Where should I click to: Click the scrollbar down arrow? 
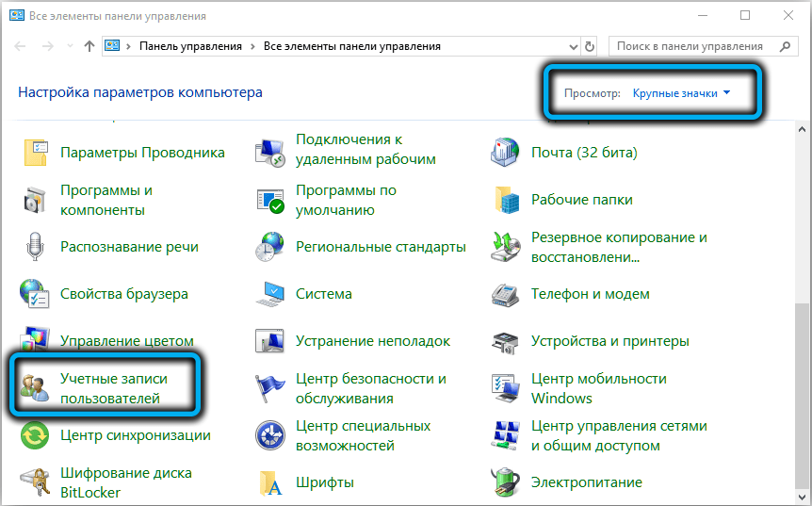803,497
